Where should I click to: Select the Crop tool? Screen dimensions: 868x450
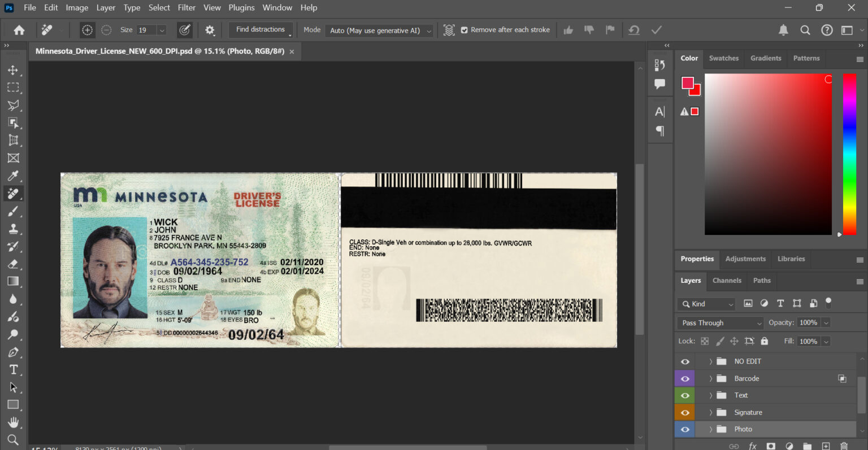pos(13,140)
